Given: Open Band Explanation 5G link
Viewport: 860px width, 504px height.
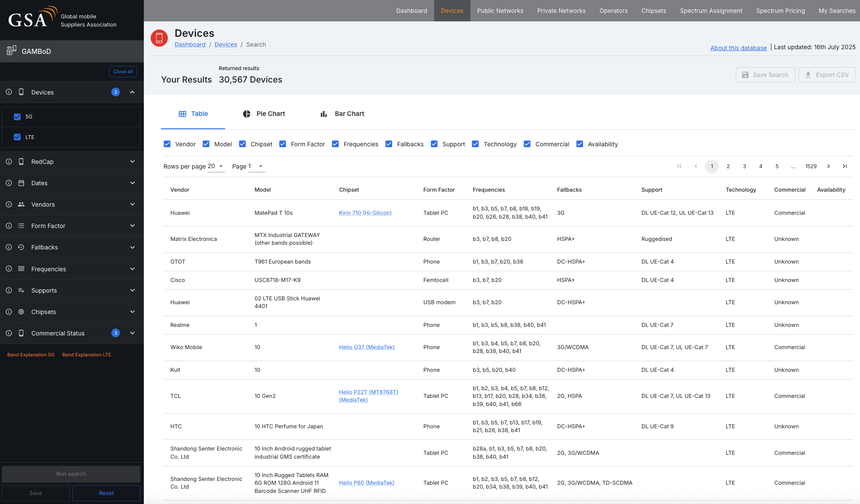Looking at the screenshot, I should (31, 355).
